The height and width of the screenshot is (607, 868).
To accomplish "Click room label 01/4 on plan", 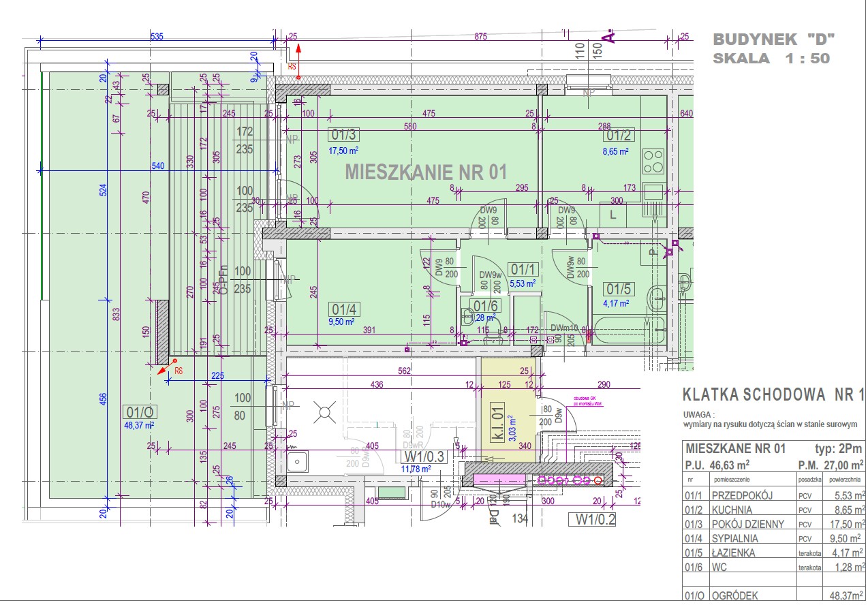I will click(x=344, y=309).
